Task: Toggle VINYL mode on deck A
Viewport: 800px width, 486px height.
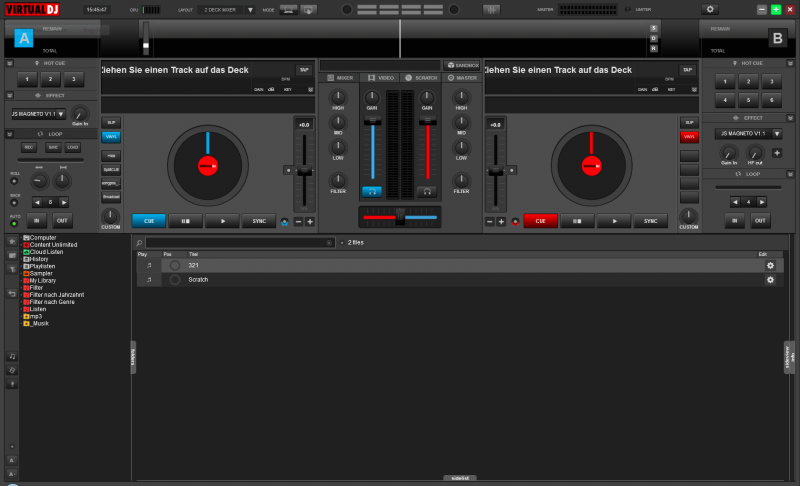Action: [111, 136]
